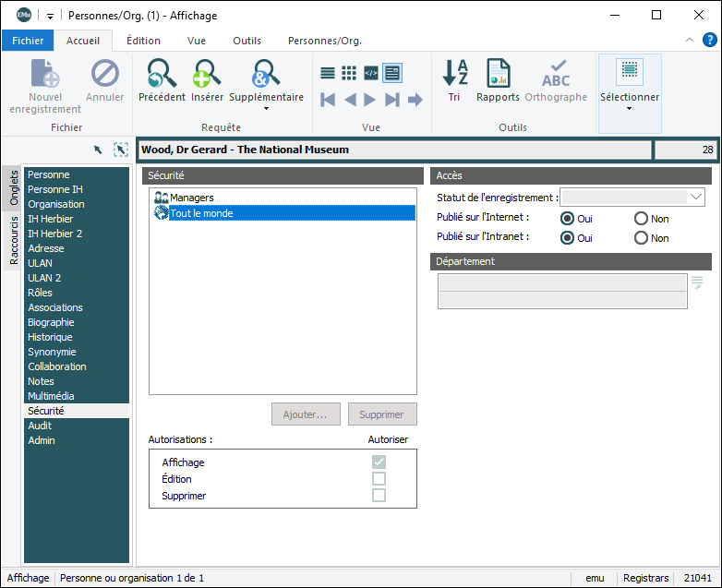Screen dimensions: 722x588
Task: Expand the Supplémentaire search dropdown arrow
Action: point(266,109)
